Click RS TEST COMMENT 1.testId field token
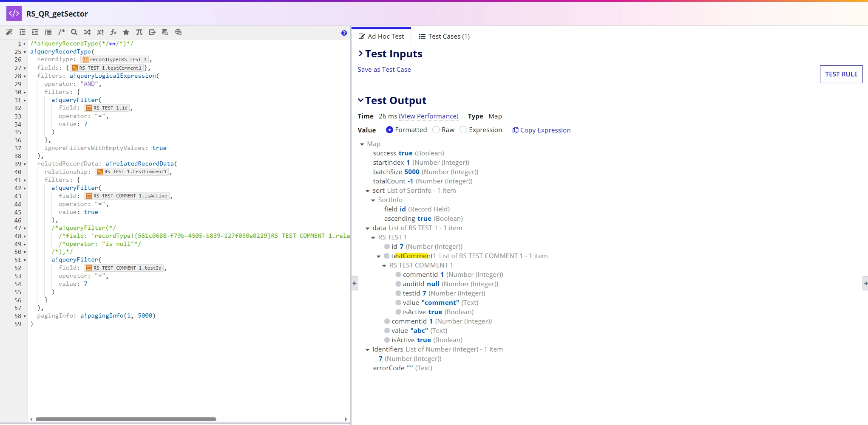This screenshot has height=425, width=868. coord(124,268)
